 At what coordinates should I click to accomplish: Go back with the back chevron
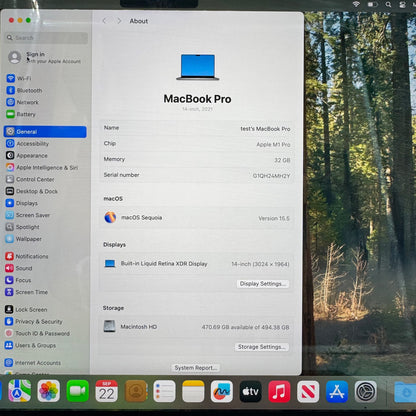(104, 21)
